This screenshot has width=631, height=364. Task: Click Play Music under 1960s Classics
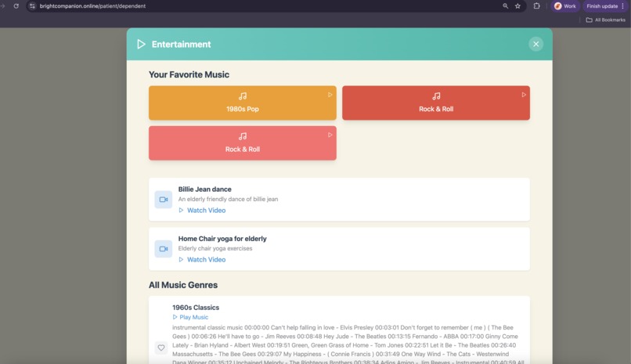tap(190, 317)
